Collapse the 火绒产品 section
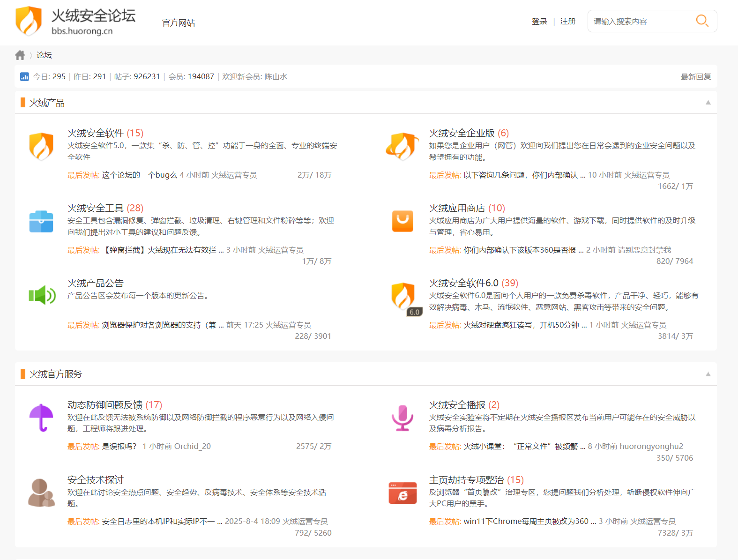 708,102
